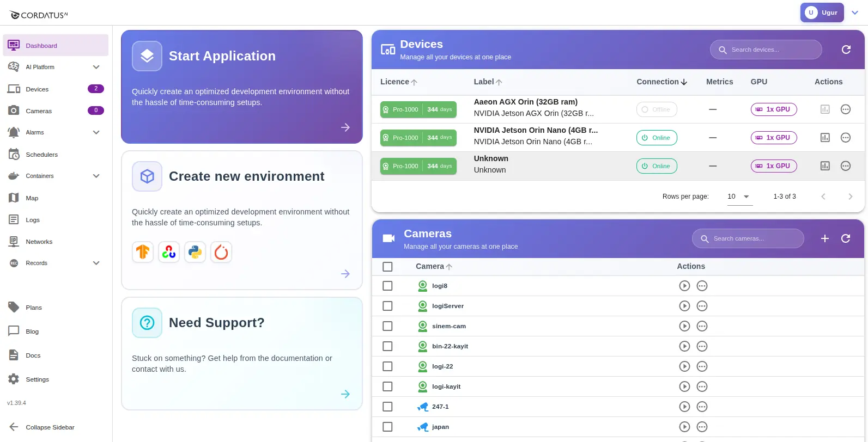Open Schedulers in sidebar
Screen dimensions: 868x442
(56, 154)
